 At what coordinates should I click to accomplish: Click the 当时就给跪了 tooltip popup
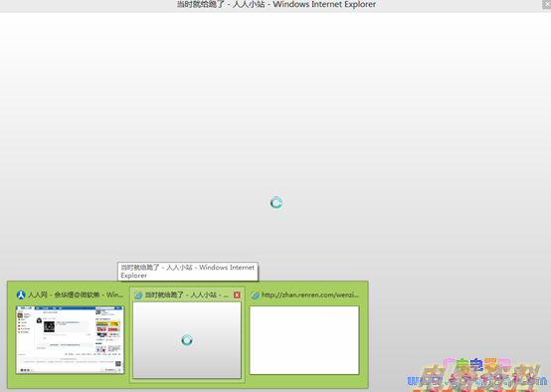pyautogui.click(x=188, y=272)
